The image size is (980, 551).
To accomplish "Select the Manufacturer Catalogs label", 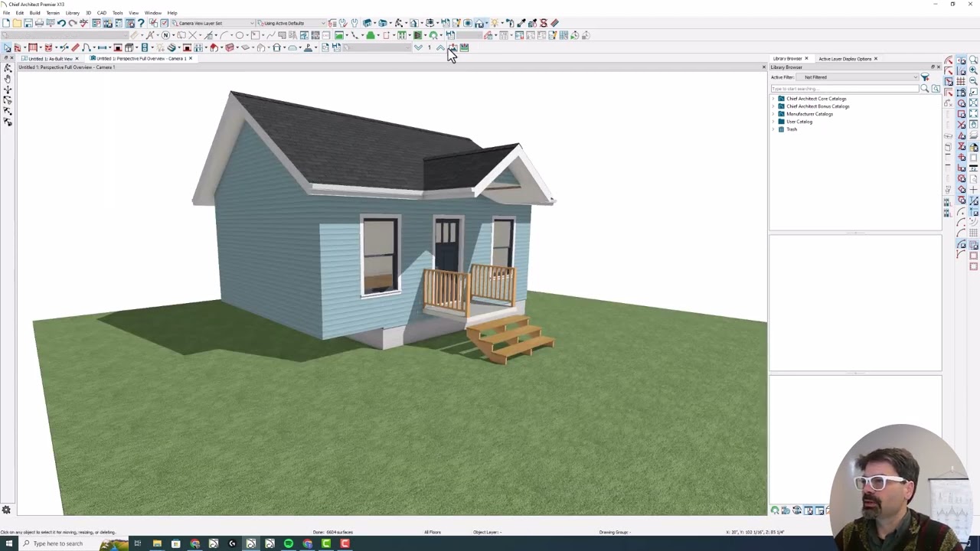I will (809, 114).
